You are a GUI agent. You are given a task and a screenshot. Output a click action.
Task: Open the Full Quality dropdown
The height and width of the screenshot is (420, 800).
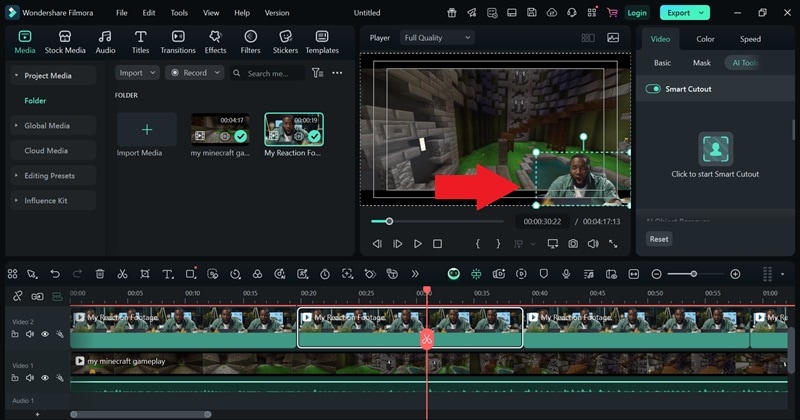coord(437,38)
